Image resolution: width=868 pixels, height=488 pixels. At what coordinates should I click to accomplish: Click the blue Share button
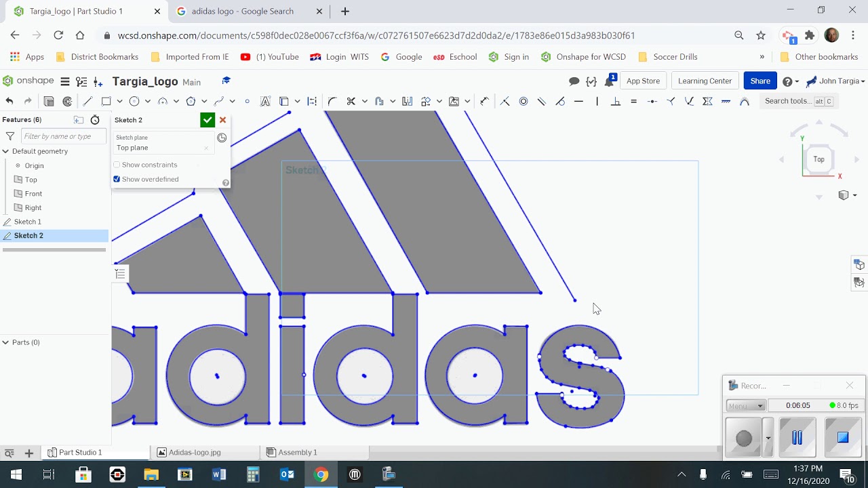760,81
